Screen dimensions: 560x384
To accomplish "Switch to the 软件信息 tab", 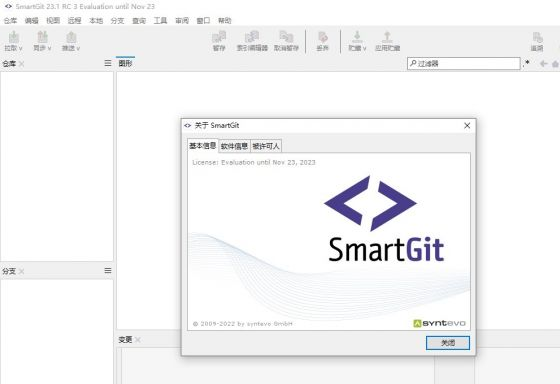I will click(x=234, y=146).
